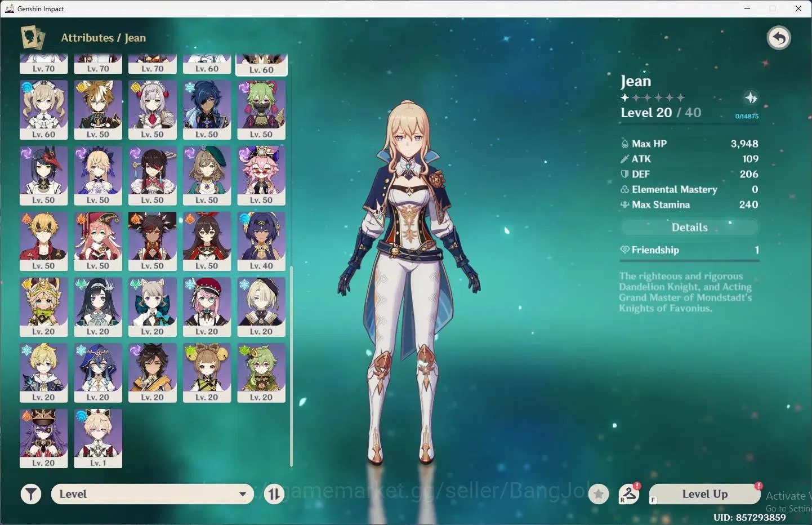Click the return back arrow button
The height and width of the screenshot is (525, 812).
779,38
